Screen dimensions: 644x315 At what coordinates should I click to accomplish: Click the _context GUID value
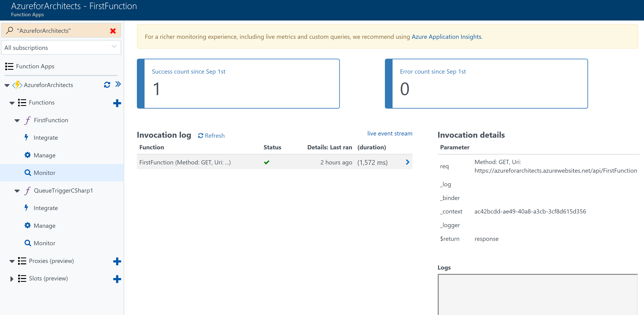(x=530, y=211)
